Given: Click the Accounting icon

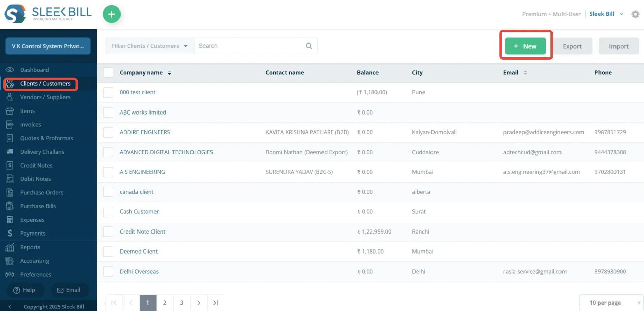Looking at the screenshot, I should 10,261.
